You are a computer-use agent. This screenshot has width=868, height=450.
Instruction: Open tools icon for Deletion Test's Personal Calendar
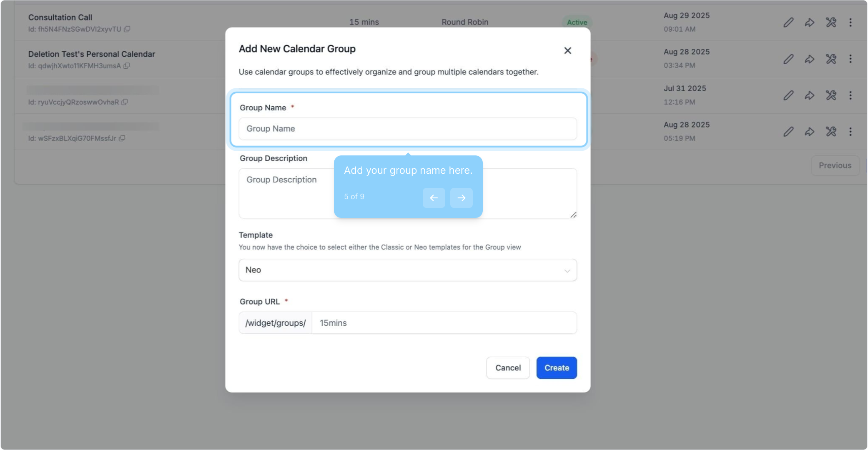(831, 59)
